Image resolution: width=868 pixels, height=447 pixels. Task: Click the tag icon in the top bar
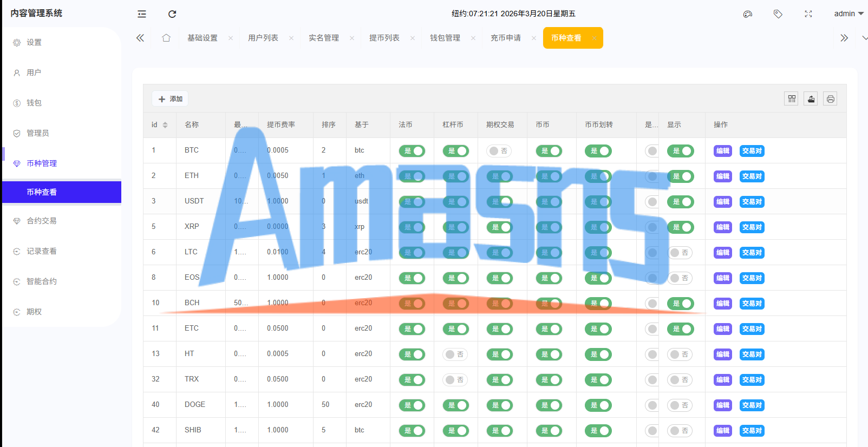778,14
